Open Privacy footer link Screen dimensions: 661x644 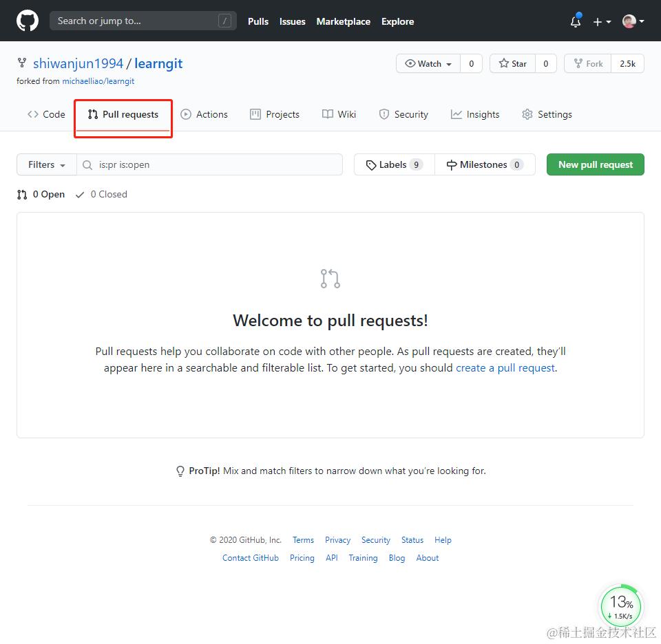pyautogui.click(x=337, y=540)
